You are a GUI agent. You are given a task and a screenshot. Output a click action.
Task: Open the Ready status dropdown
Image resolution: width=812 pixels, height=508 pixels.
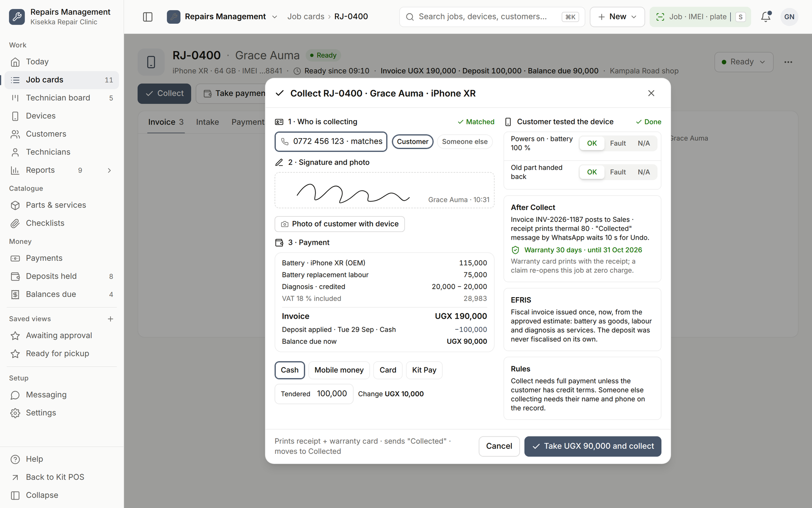coord(743,62)
